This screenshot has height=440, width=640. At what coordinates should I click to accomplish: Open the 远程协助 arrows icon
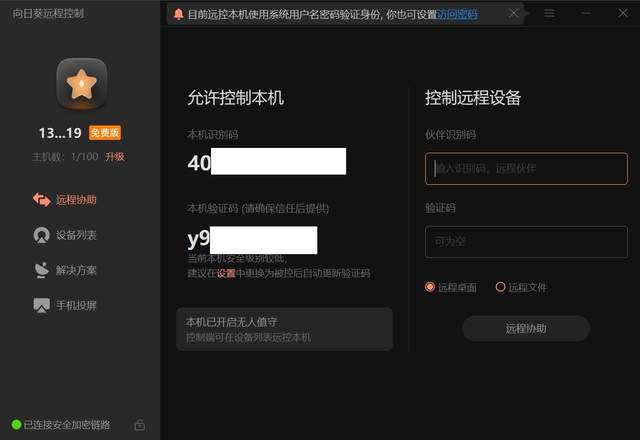tap(42, 200)
